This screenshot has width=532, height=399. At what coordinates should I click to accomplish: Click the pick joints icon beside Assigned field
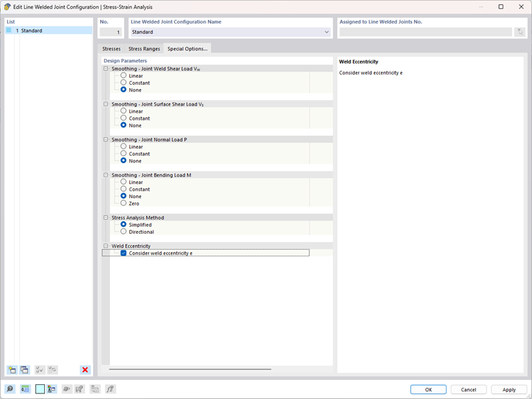pyautogui.click(x=520, y=32)
